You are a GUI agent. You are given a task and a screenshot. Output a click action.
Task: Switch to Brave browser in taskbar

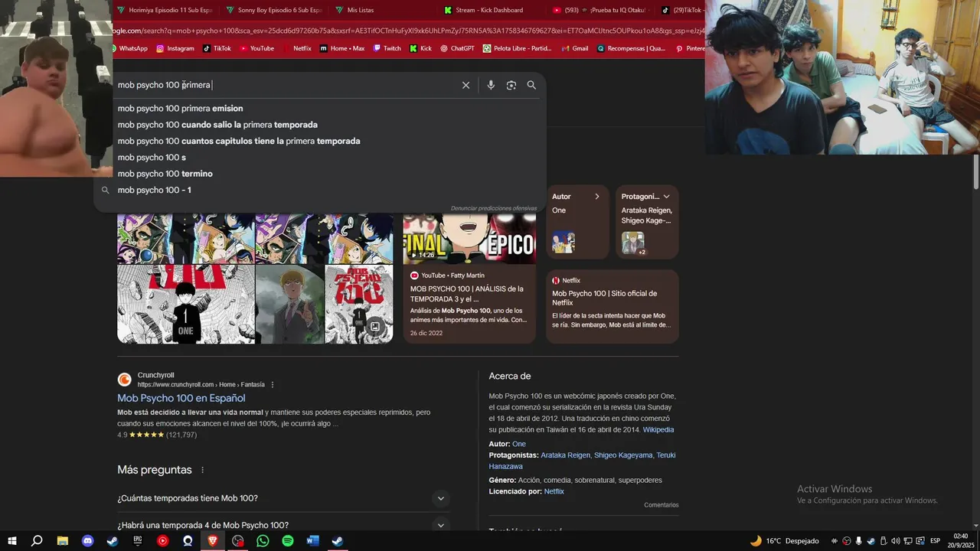(x=213, y=541)
